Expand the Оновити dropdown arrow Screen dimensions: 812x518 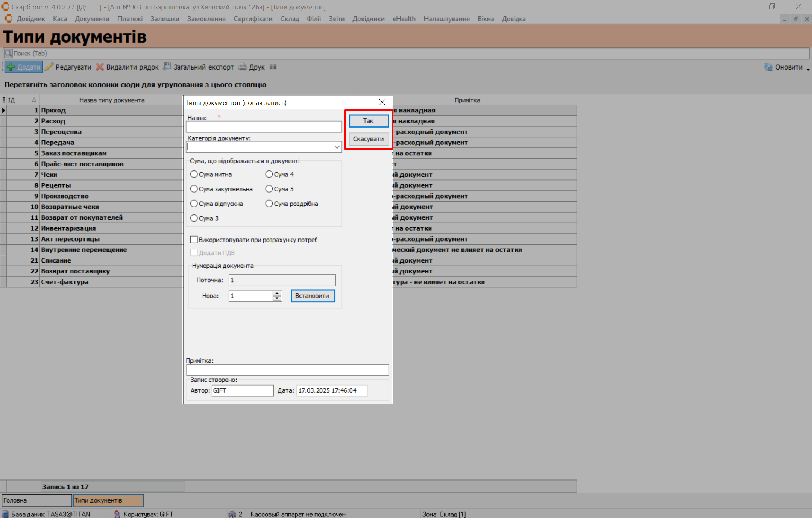tap(808, 69)
